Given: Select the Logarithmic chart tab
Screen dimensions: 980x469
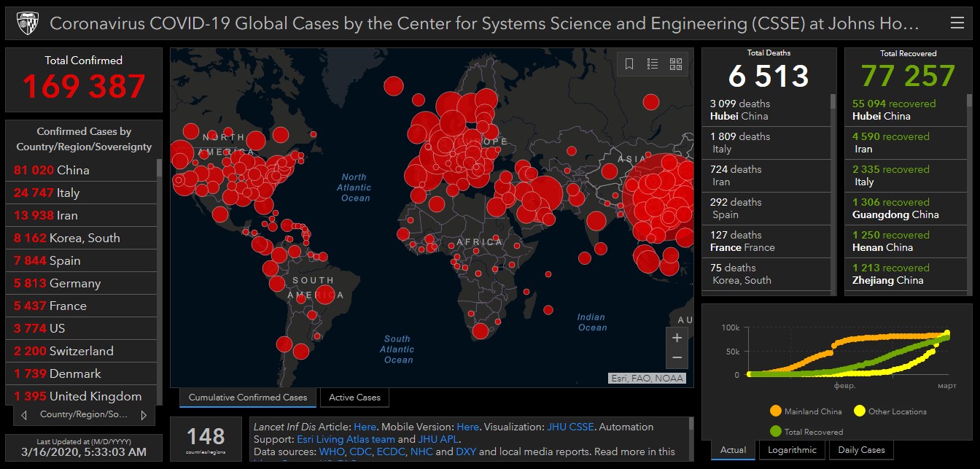Looking at the screenshot, I should (791, 450).
